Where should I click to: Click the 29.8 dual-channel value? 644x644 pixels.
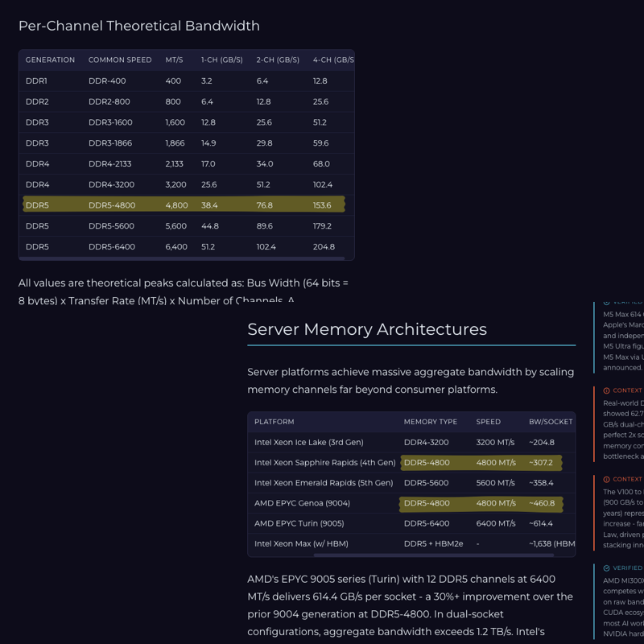click(264, 143)
